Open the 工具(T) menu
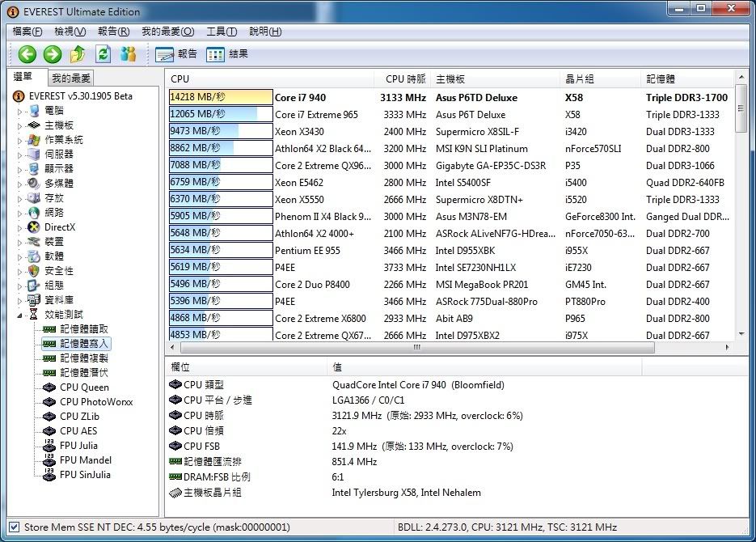The height and width of the screenshot is (542, 756). click(222, 32)
